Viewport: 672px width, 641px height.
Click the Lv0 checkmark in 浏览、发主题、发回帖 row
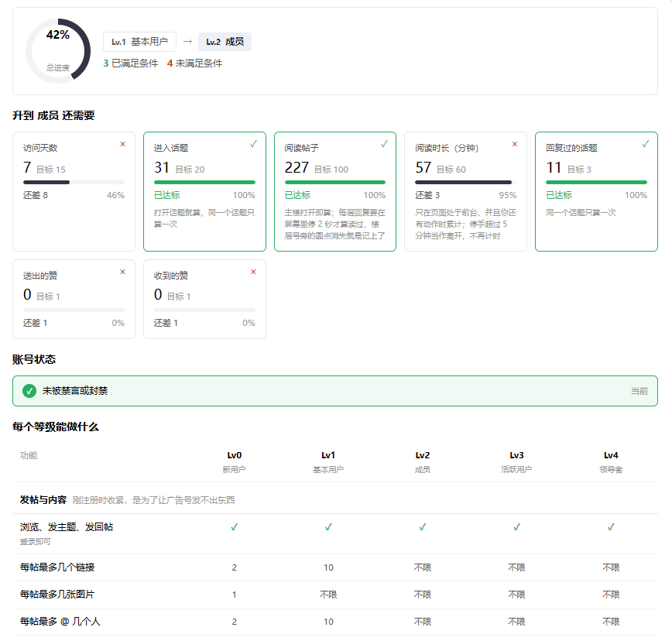coord(234,527)
